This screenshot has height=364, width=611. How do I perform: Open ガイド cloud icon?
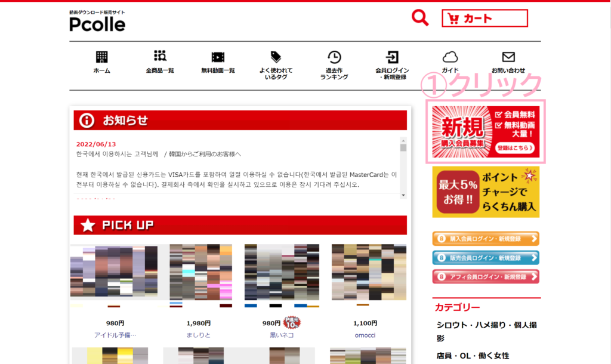tap(450, 57)
